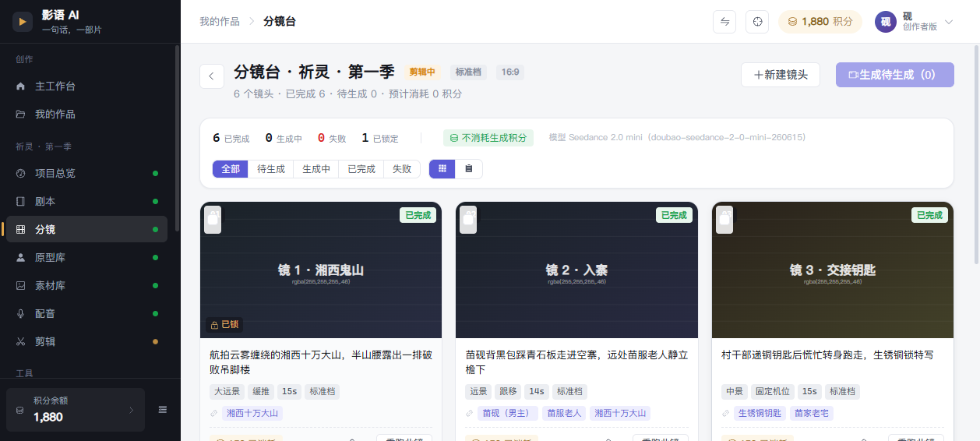
Task: Click 跟移 camera-move chip
Action: coord(507,392)
